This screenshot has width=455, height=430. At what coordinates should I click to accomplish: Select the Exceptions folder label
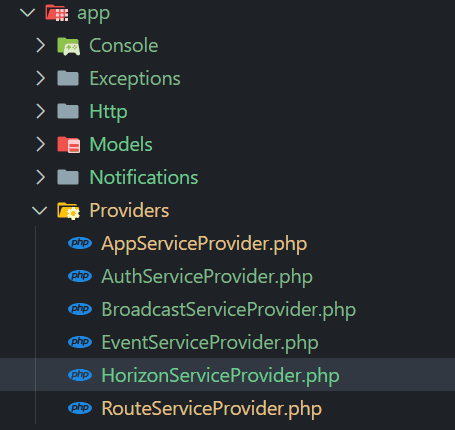(135, 79)
